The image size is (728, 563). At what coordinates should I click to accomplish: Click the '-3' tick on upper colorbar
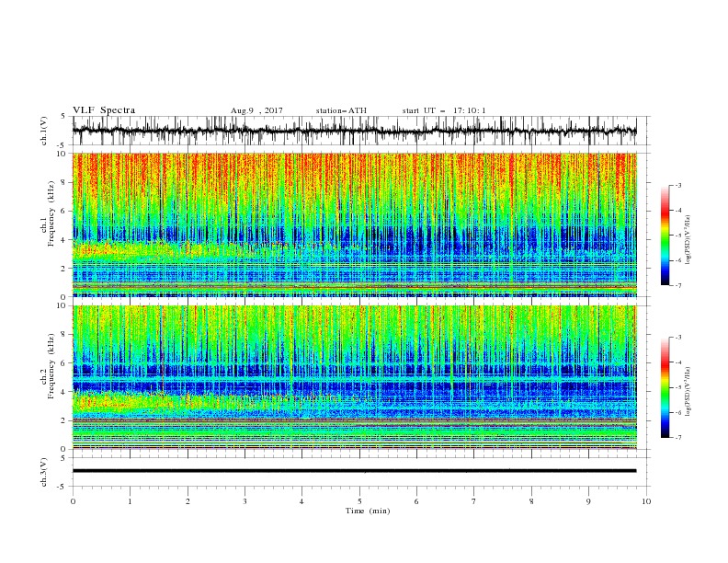678,186
